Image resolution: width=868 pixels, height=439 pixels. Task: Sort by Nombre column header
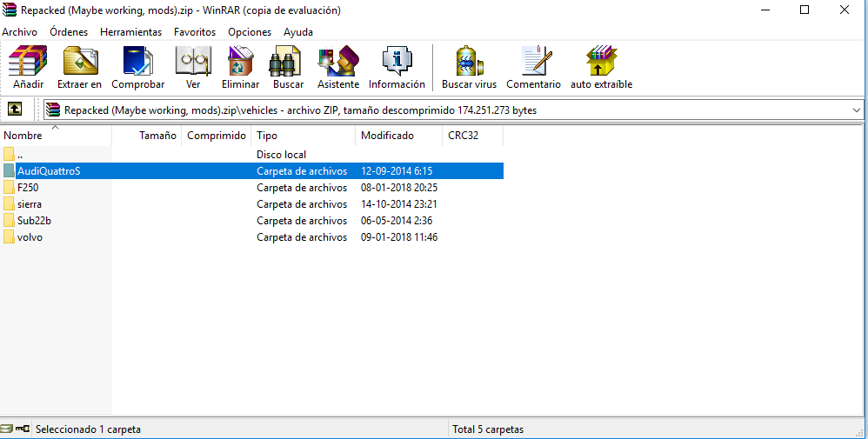[56, 136]
